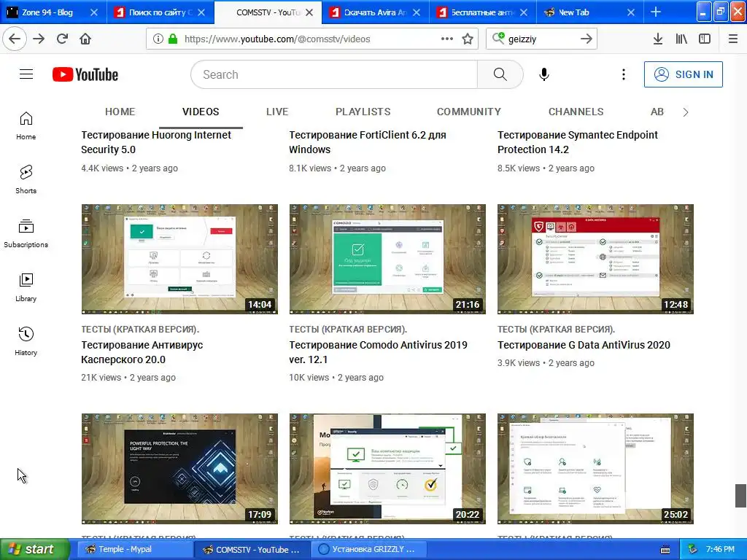
Task: Switch to the HOME channel tab
Action: point(120,112)
